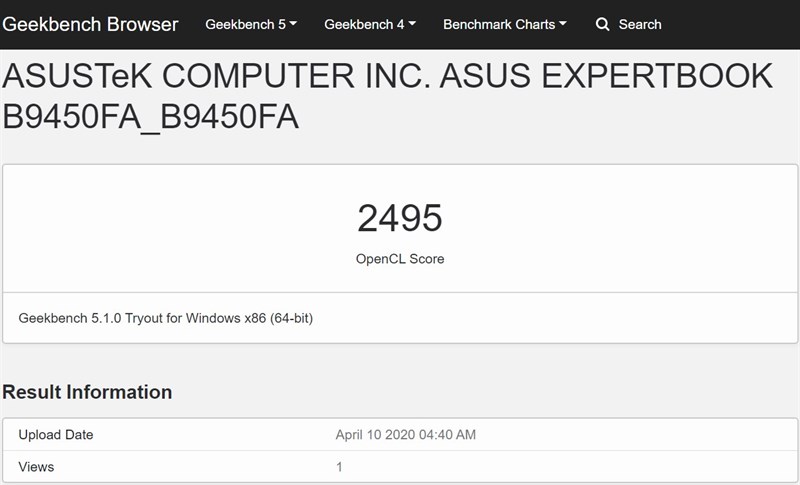Screen dimensions: 800x485
Task: Open the Geekbench 5 menu
Action: click(251, 24)
